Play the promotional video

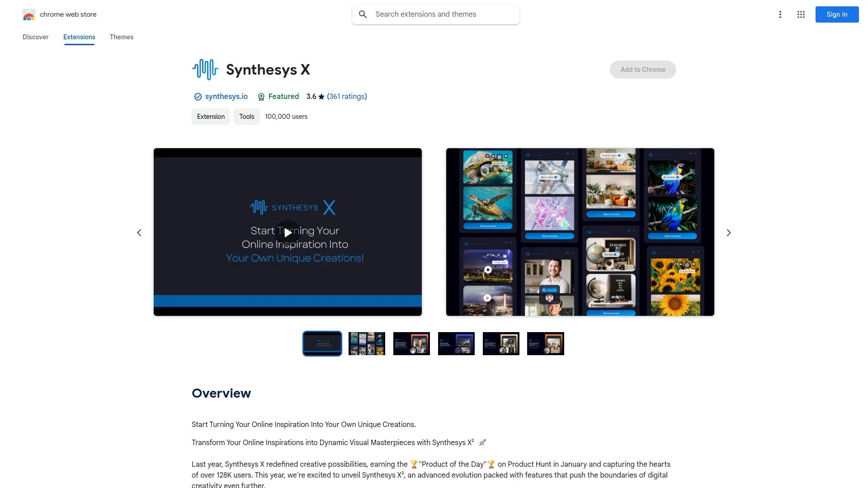pyautogui.click(x=288, y=232)
